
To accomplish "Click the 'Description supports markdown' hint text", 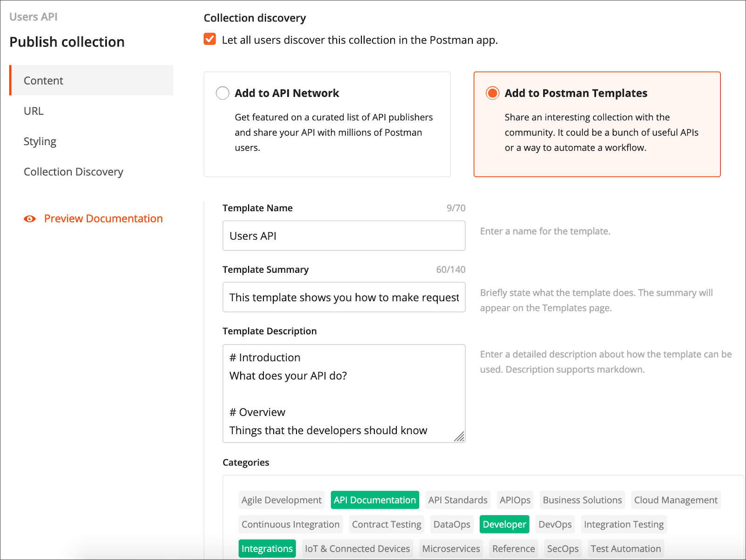I will coord(575,369).
